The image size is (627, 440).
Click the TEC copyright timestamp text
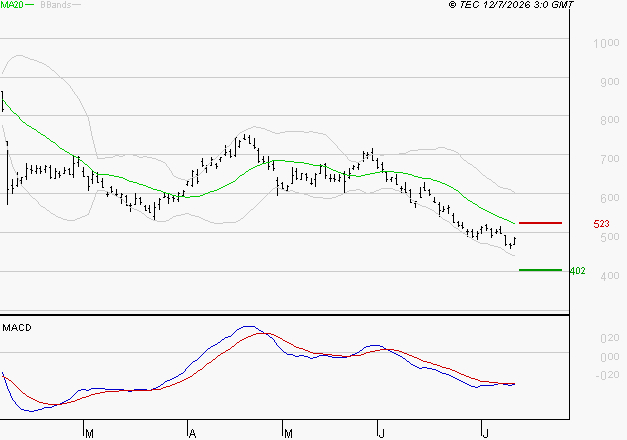point(511,5)
